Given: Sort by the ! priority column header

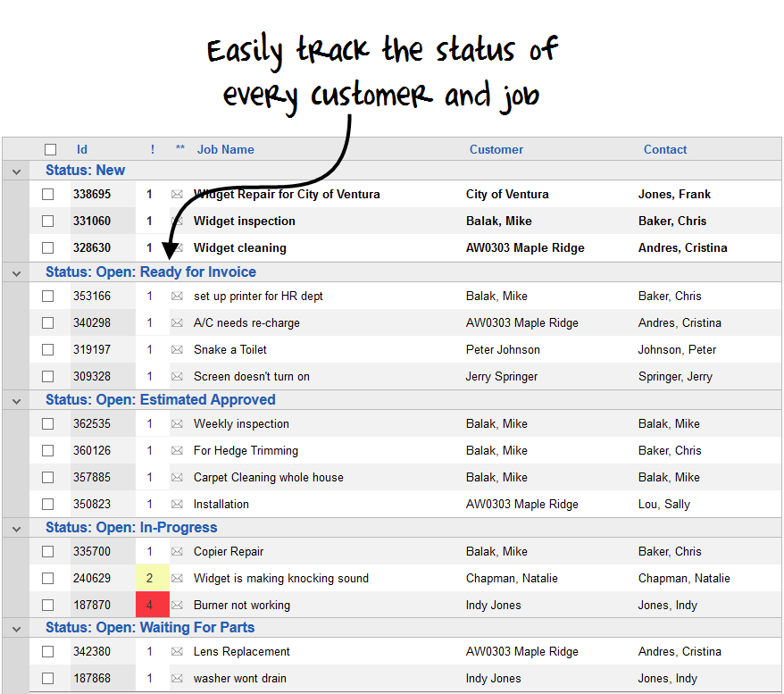Looking at the screenshot, I should coord(153,149).
